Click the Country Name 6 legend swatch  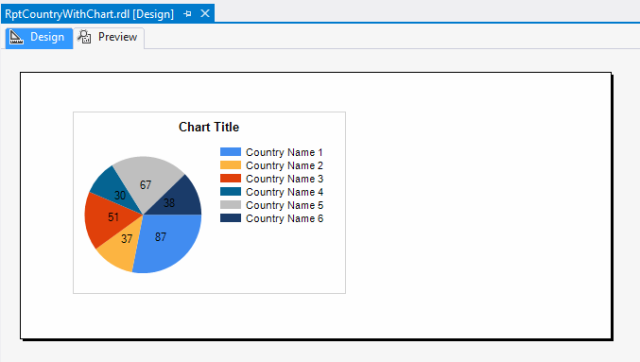(231, 218)
